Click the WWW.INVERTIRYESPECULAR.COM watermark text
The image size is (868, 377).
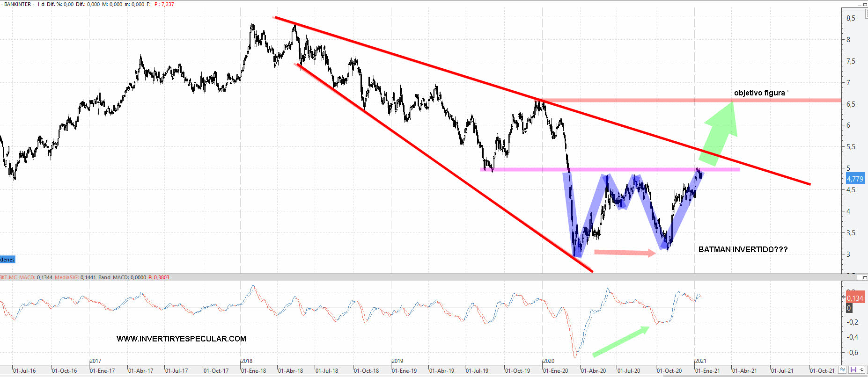tap(181, 339)
